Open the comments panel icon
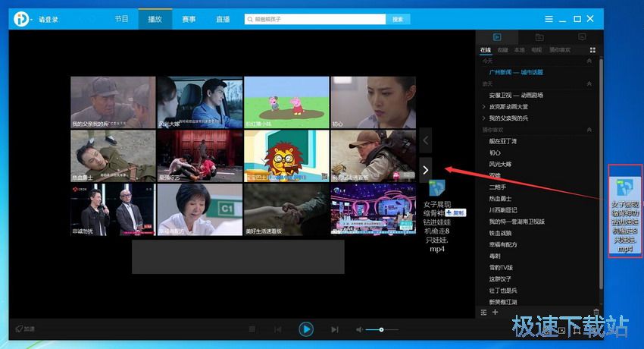 (x=582, y=37)
